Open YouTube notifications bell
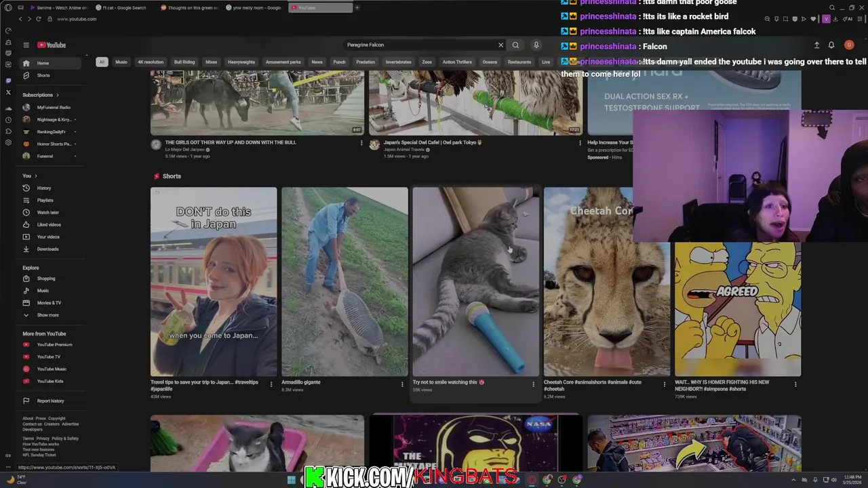The width and height of the screenshot is (868, 488). tap(831, 45)
